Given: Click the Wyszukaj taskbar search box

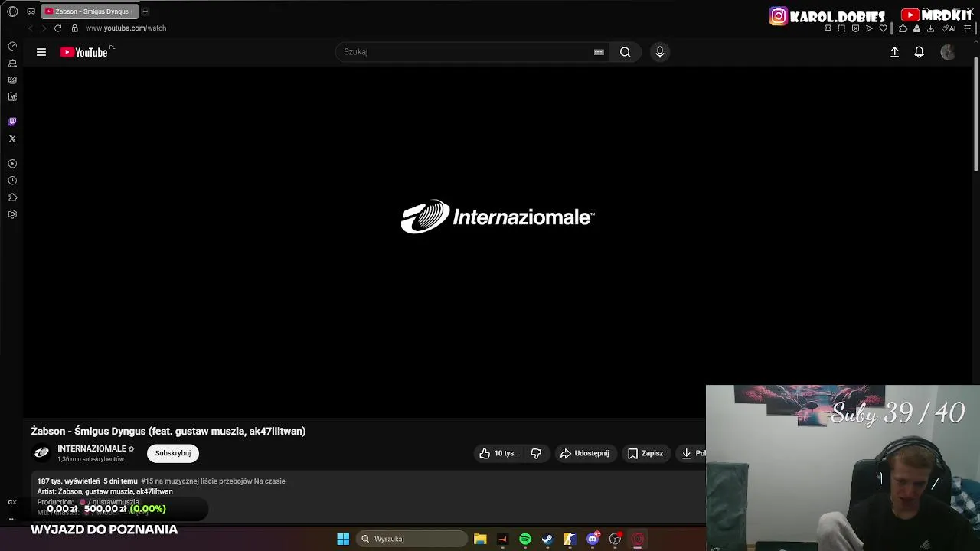Looking at the screenshot, I should pos(411,539).
